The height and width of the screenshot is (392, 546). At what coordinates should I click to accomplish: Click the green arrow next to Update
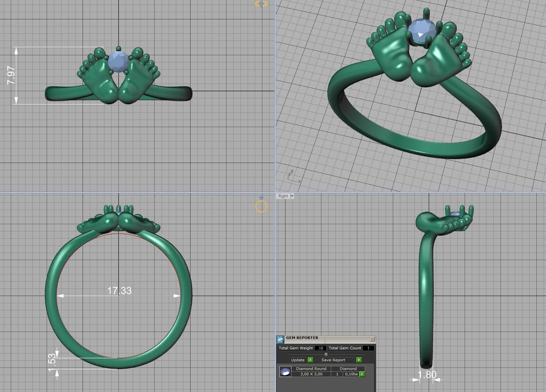310,360
